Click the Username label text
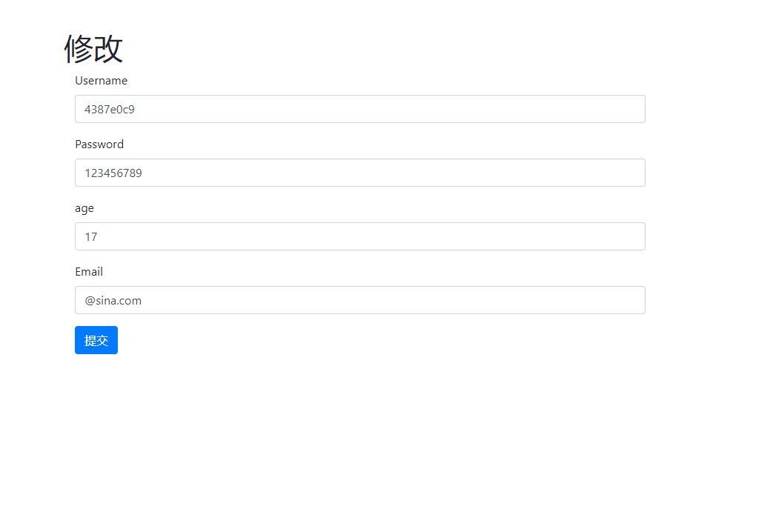The height and width of the screenshot is (532, 776). pyautogui.click(x=101, y=81)
